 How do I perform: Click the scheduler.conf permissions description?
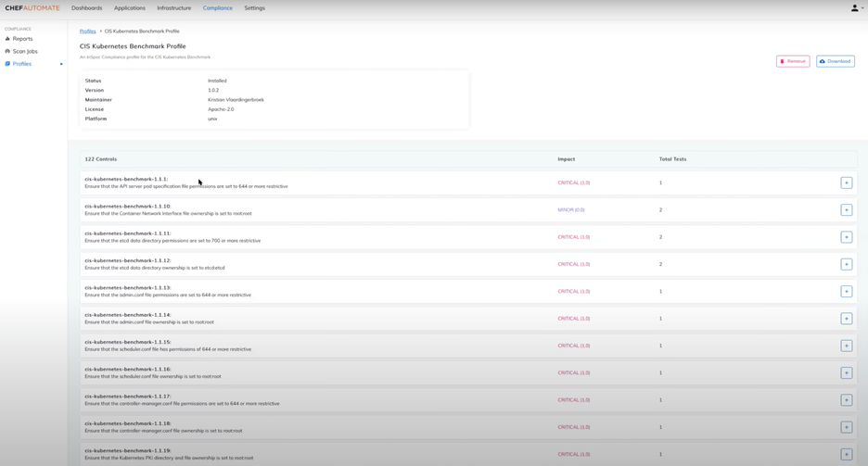(168, 349)
